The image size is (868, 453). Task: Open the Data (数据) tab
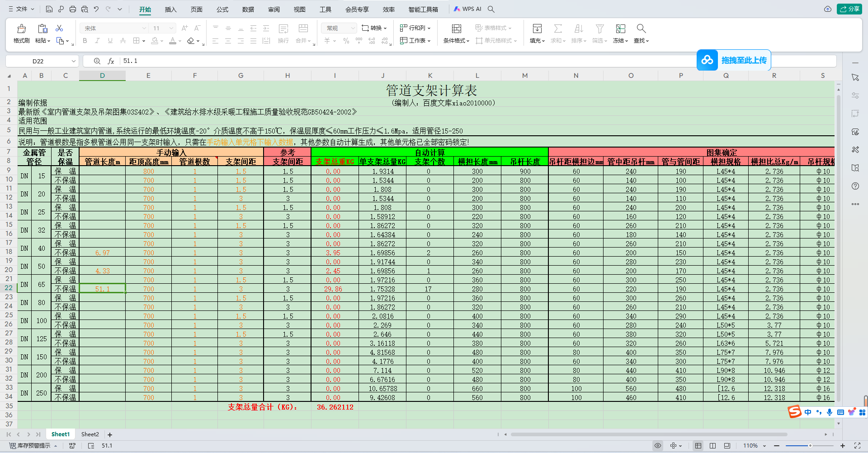[248, 9]
